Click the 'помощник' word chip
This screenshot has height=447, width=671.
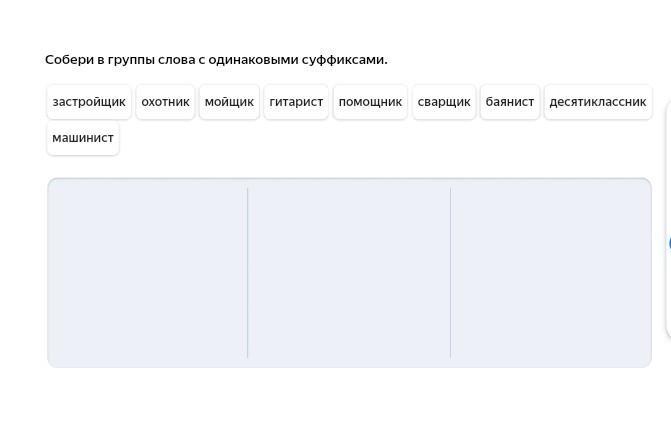(370, 102)
